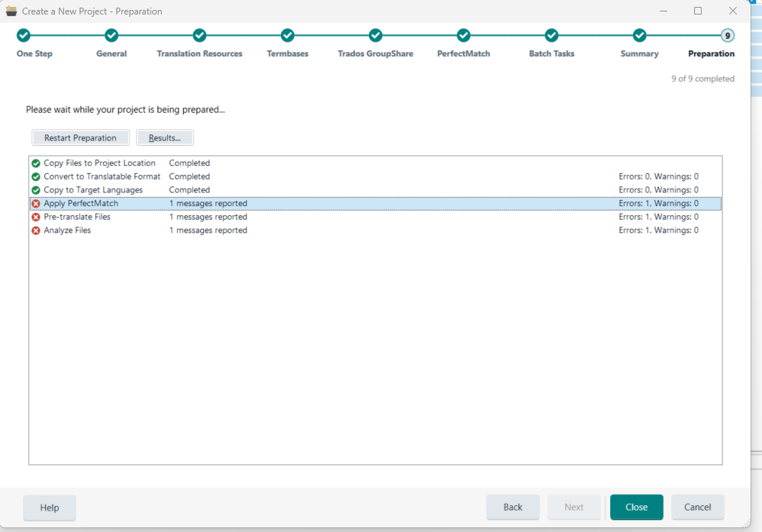Click the step 9 badge above Preparation

(x=727, y=35)
